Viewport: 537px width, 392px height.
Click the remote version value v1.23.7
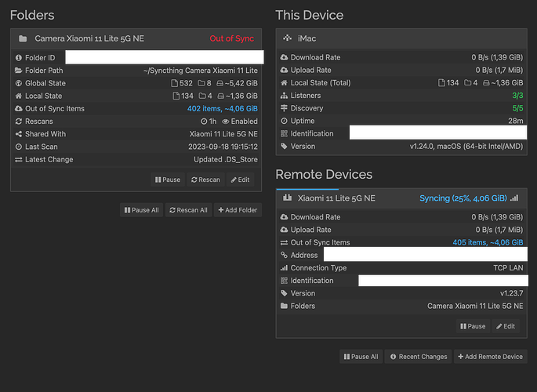coord(512,293)
